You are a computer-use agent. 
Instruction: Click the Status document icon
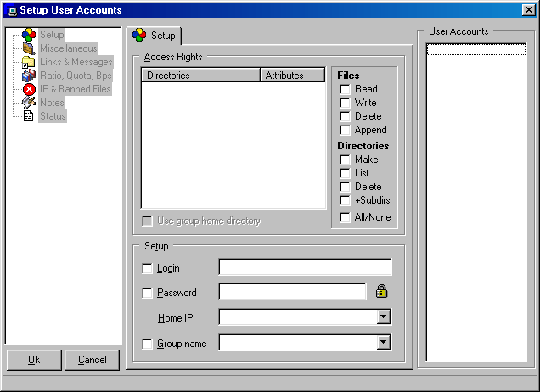point(29,116)
